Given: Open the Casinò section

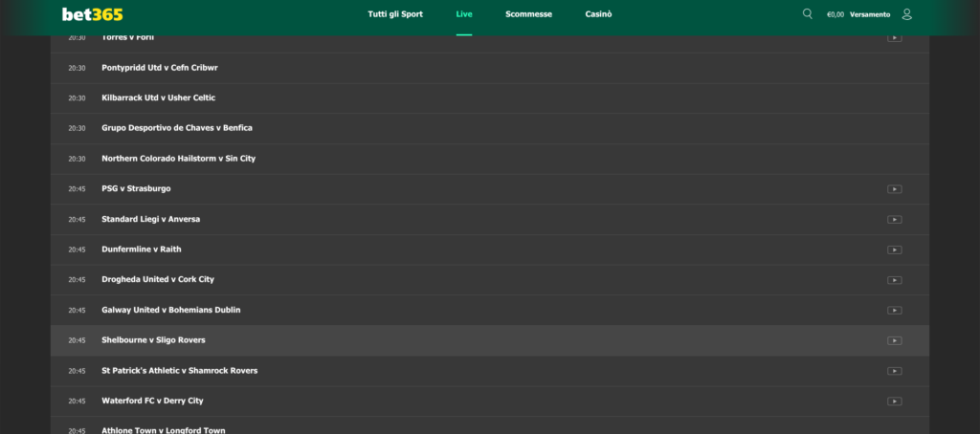Looking at the screenshot, I should (598, 14).
